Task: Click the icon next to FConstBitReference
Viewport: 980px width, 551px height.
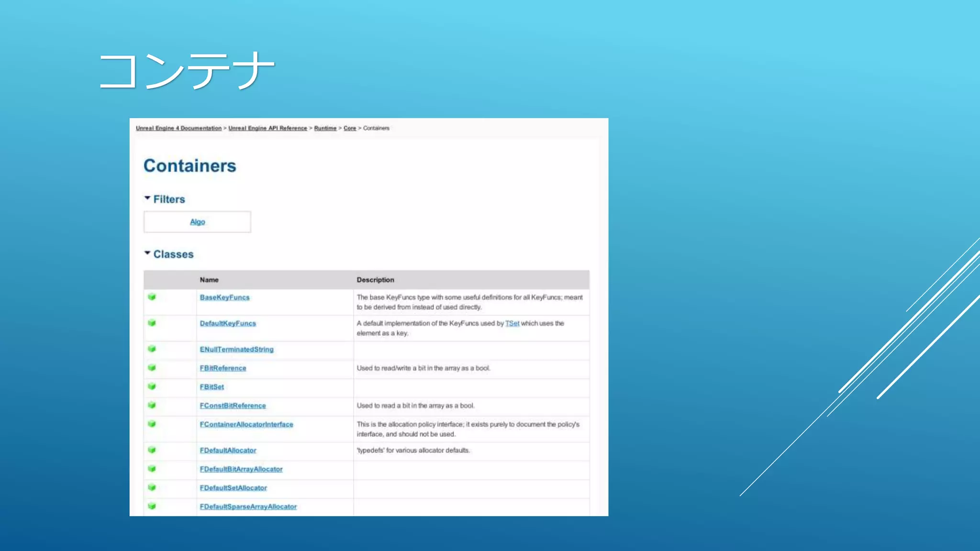Action: 152,405
